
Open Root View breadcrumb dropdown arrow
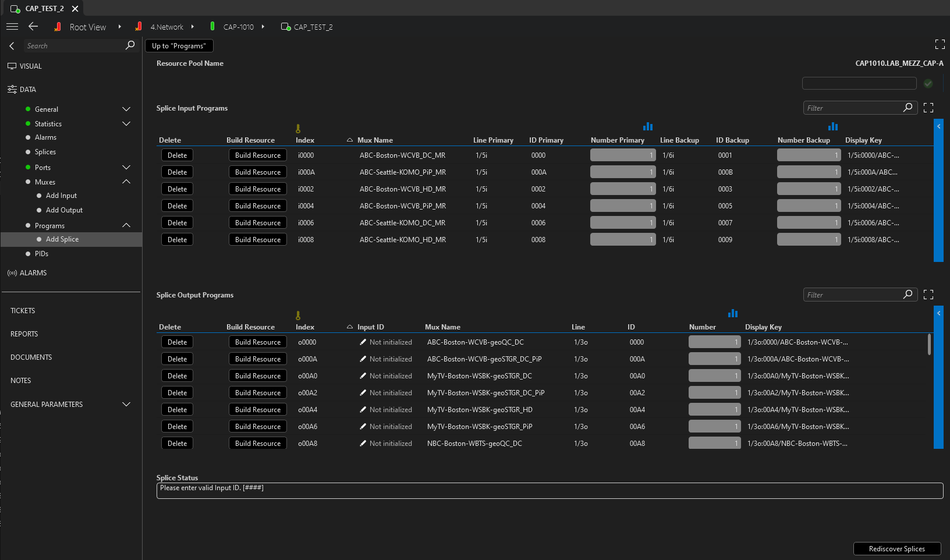pyautogui.click(x=120, y=27)
